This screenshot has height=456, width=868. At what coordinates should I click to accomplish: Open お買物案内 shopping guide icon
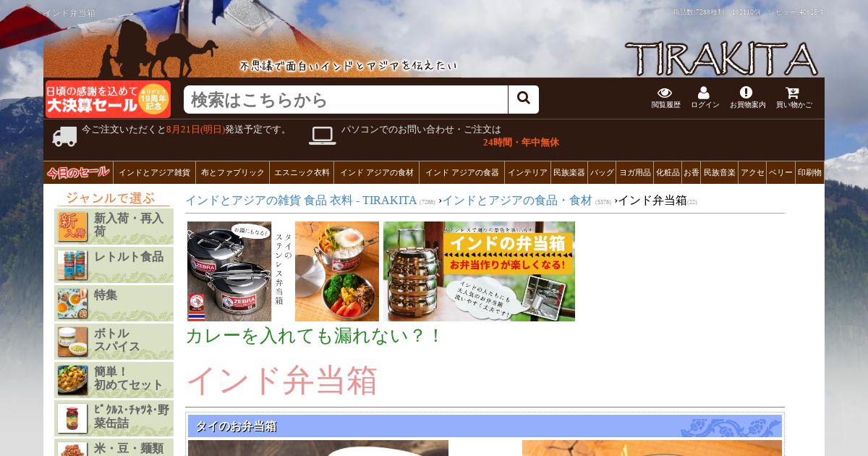point(747,98)
